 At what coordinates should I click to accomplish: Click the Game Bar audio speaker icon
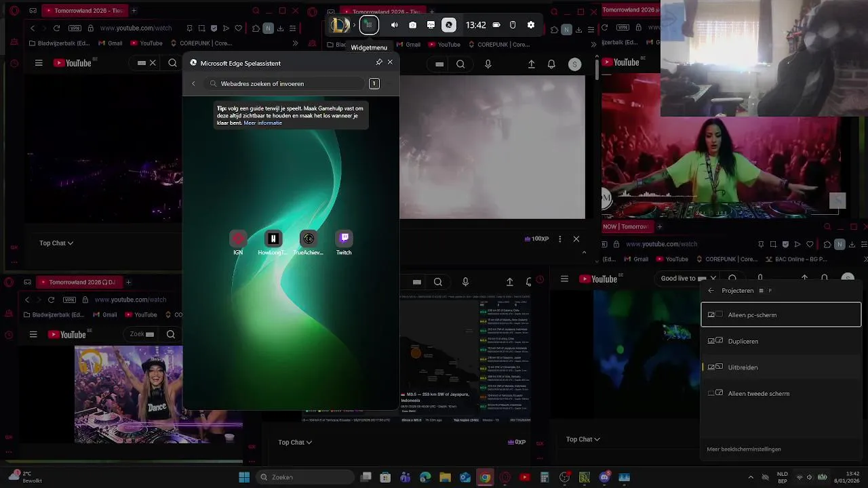pyautogui.click(x=395, y=25)
